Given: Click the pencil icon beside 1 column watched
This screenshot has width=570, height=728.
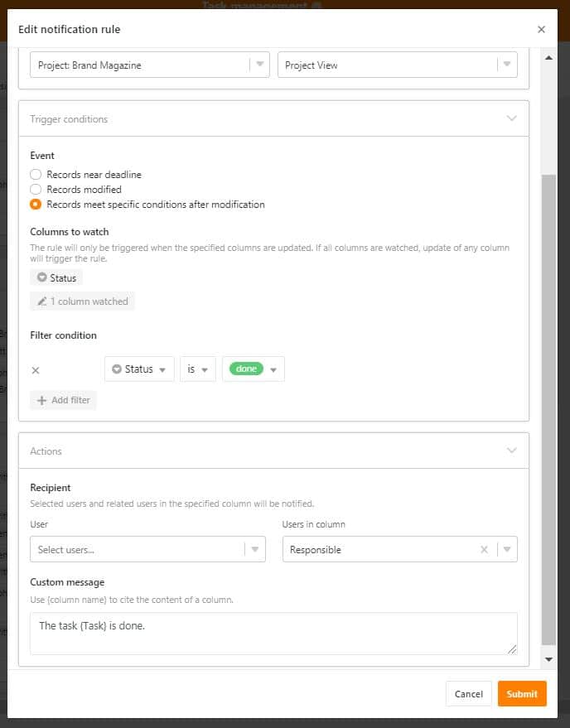Looking at the screenshot, I should click(41, 301).
